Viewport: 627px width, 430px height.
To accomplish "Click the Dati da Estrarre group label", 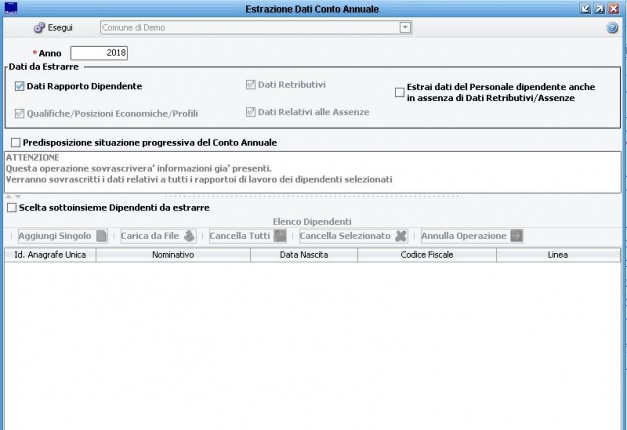I will click(44, 67).
